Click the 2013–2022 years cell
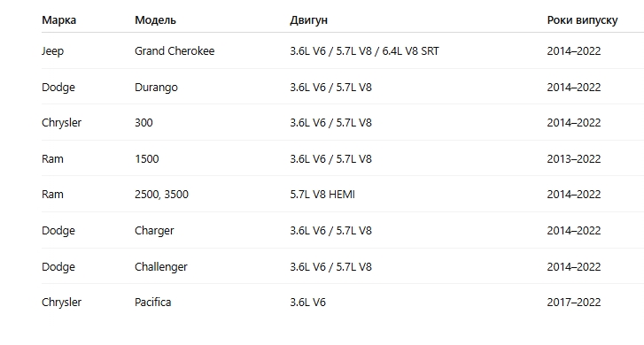 [574, 158]
